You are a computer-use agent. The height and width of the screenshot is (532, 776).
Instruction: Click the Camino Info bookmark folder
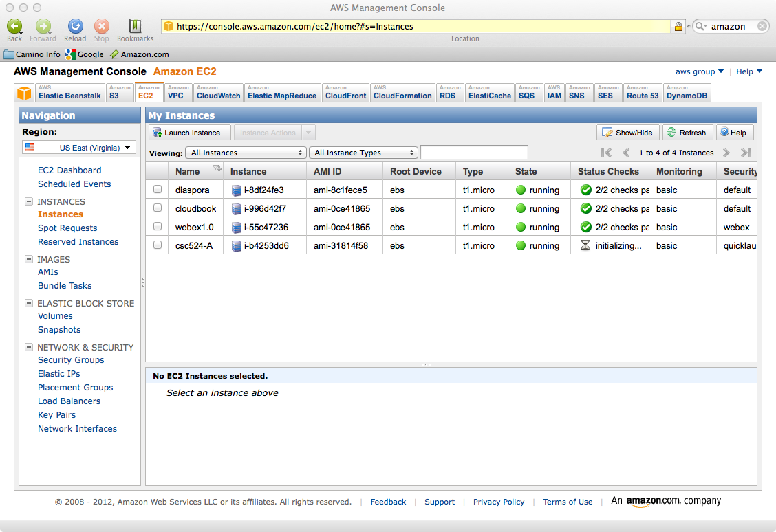[x=32, y=54]
